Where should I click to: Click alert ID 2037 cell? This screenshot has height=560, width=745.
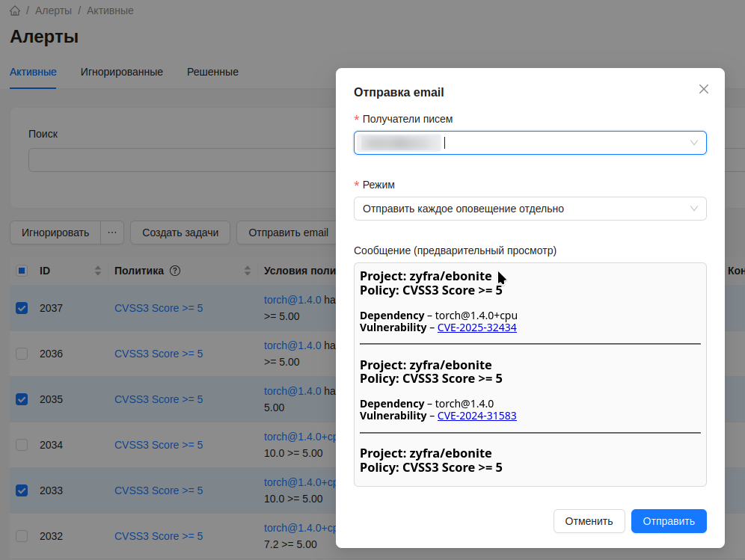tap(52, 308)
